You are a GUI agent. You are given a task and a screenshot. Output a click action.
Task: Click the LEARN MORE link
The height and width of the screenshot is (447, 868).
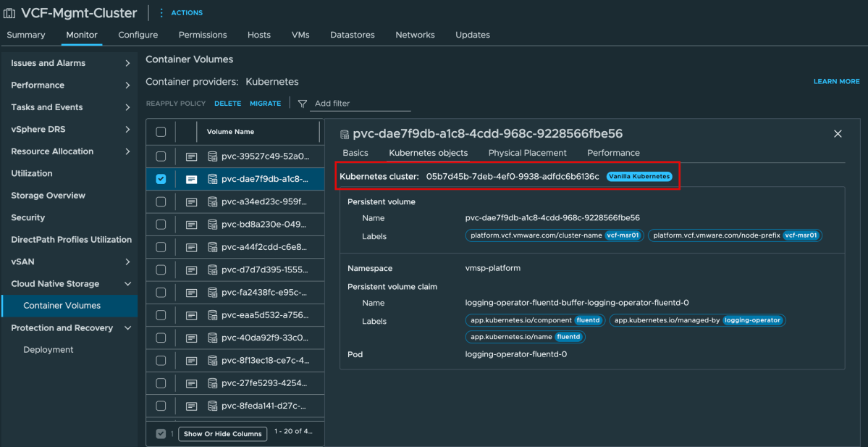[x=836, y=81]
